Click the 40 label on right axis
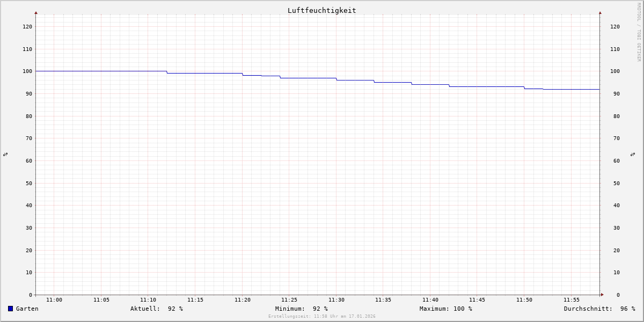The height and width of the screenshot is (322, 644). pyautogui.click(x=617, y=206)
